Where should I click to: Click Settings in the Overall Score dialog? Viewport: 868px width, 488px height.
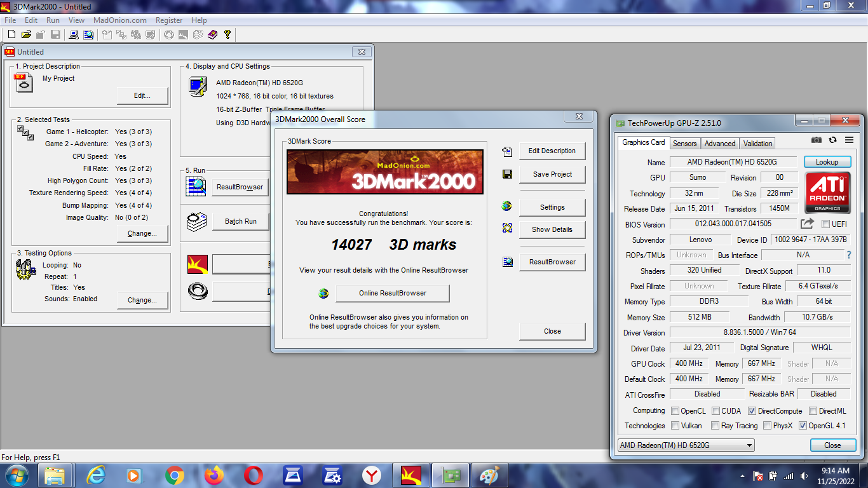[x=552, y=207]
